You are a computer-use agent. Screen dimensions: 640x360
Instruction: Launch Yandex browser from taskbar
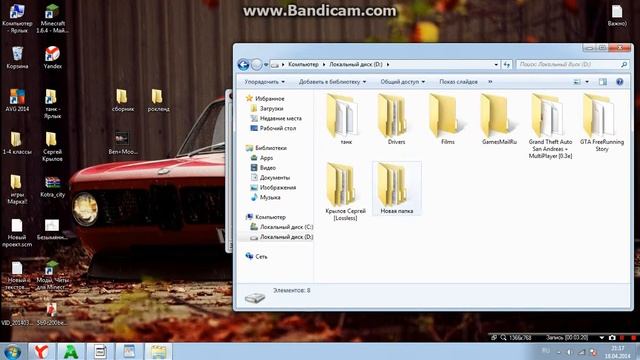pyautogui.click(x=41, y=351)
